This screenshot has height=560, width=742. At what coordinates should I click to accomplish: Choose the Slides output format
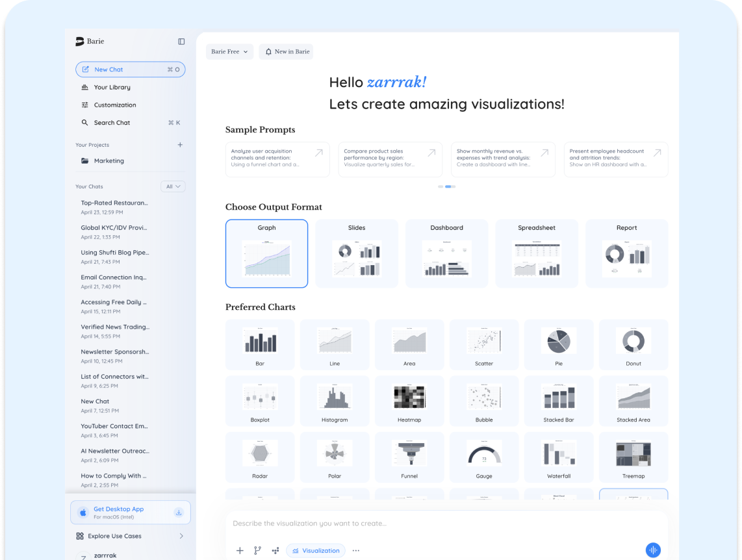[357, 253]
